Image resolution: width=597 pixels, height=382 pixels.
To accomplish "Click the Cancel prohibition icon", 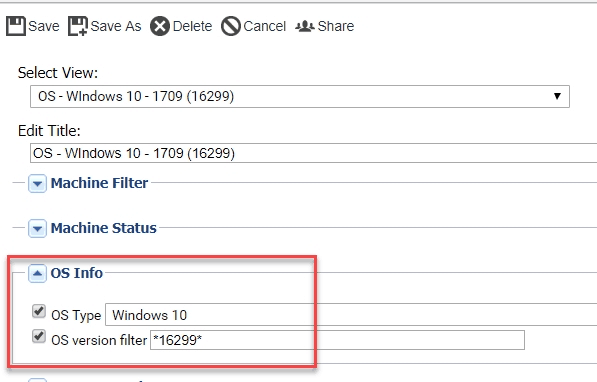I will click(x=231, y=26).
